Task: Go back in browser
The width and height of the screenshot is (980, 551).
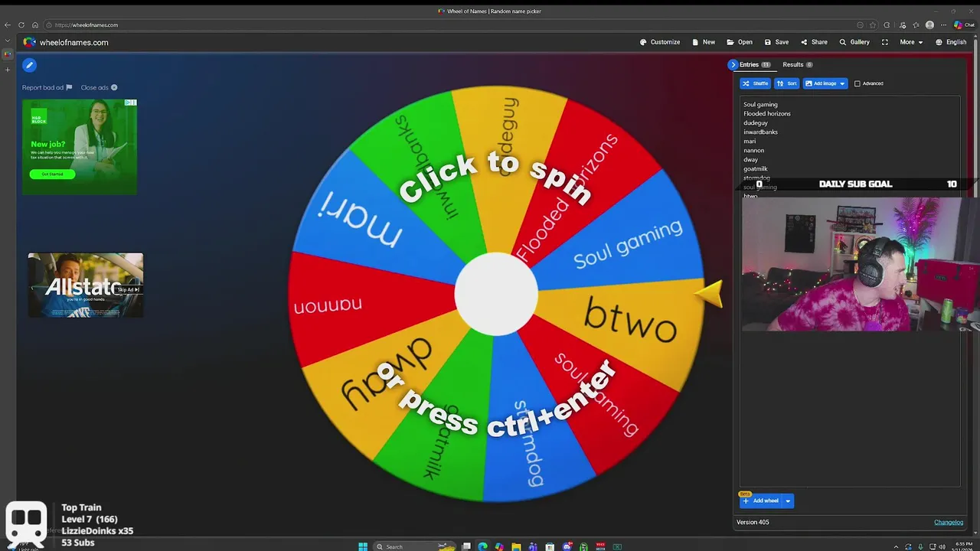Action: [8, 24]
